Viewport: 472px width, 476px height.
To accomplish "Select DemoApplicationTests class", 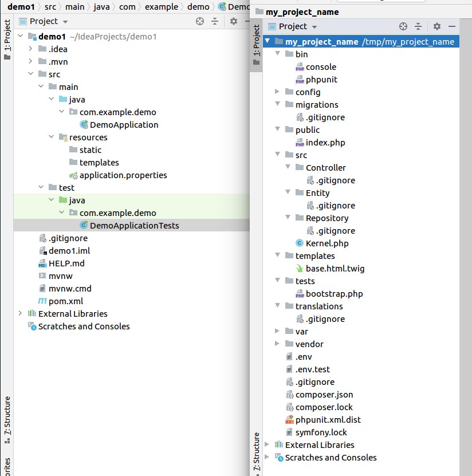I will (129, 226).
